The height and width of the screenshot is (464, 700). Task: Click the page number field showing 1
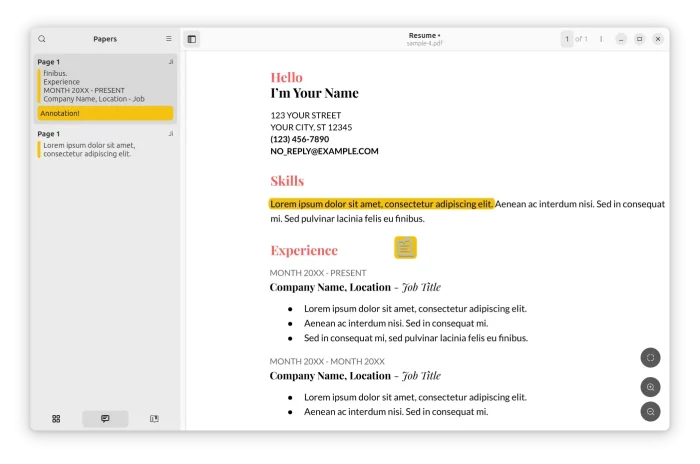click(x=567, y=39)
